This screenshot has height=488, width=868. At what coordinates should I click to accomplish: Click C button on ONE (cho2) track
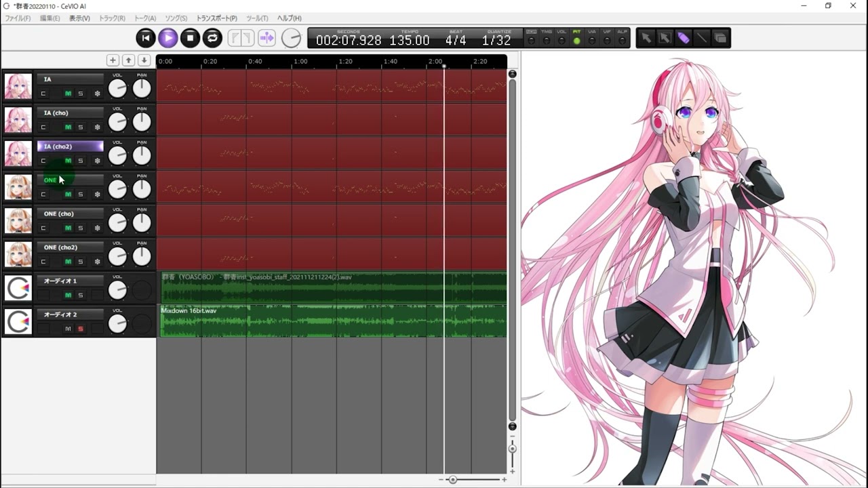click(43, 262)
